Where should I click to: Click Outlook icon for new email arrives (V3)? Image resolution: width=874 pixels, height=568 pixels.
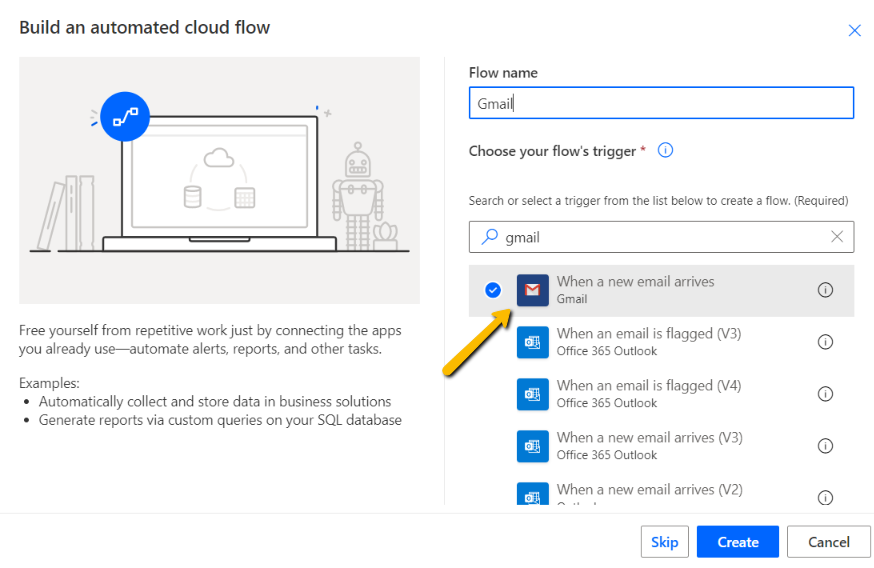pos(532,446)
